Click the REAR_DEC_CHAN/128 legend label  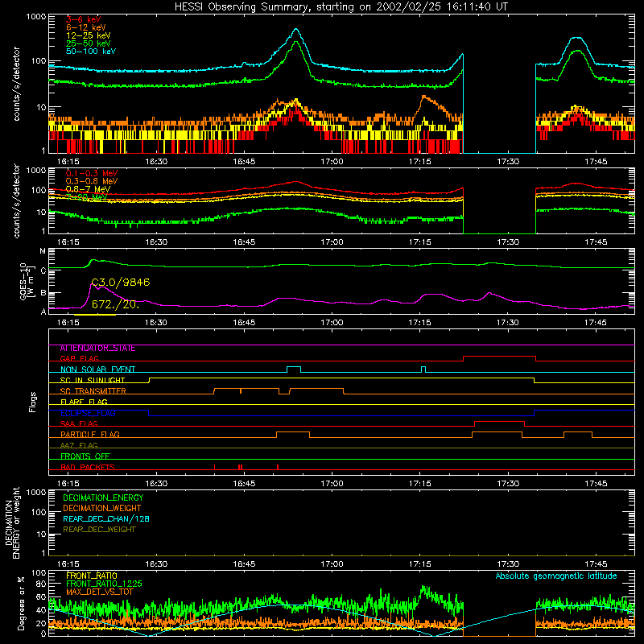coord(106,518)
